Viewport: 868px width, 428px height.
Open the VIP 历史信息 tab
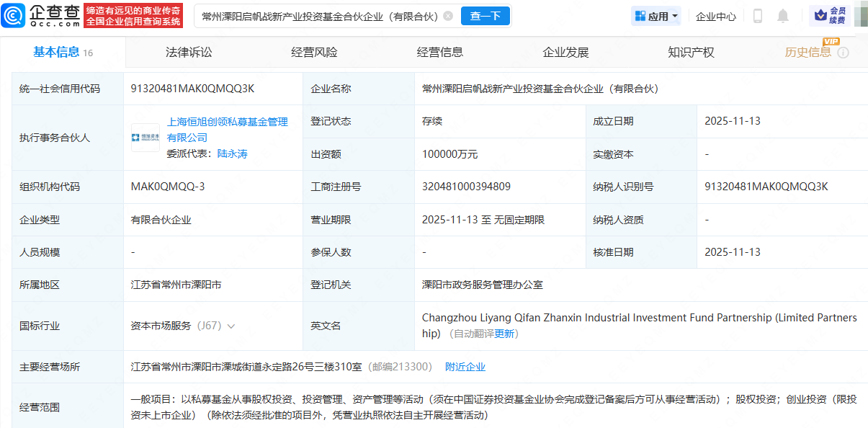807,52
